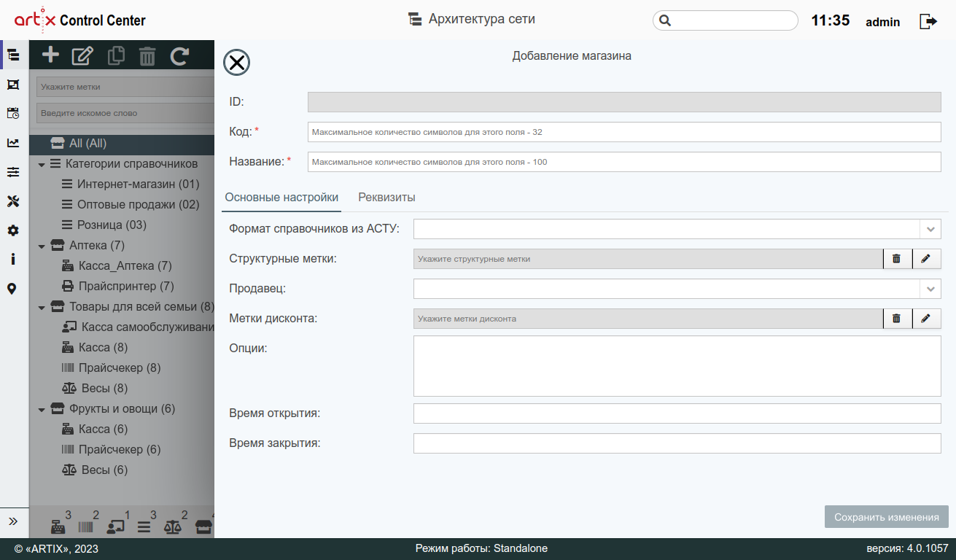Screen dimensions: 956x560
Task: Open the tools wrench sidebar icon
Action: click(13, 201)
